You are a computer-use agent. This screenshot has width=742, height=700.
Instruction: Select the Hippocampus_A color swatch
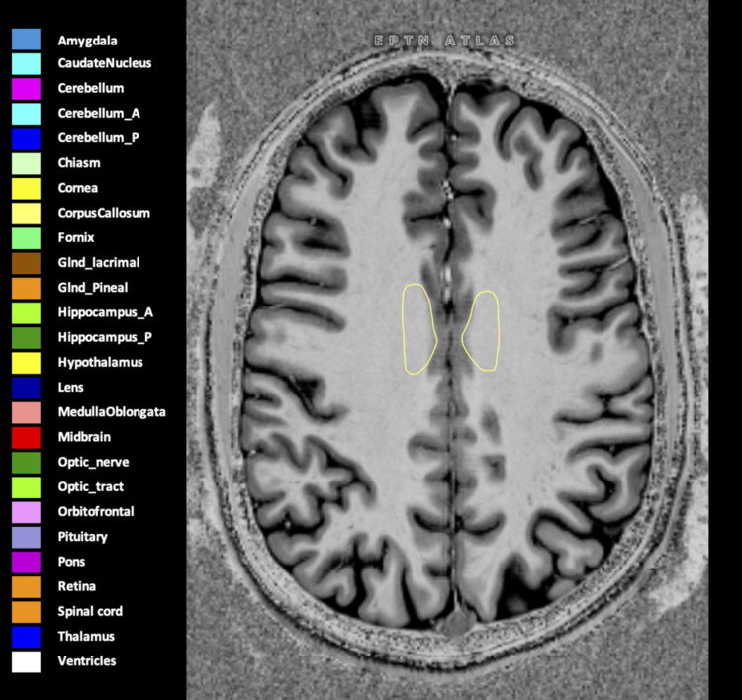click(x=26, y=313)
